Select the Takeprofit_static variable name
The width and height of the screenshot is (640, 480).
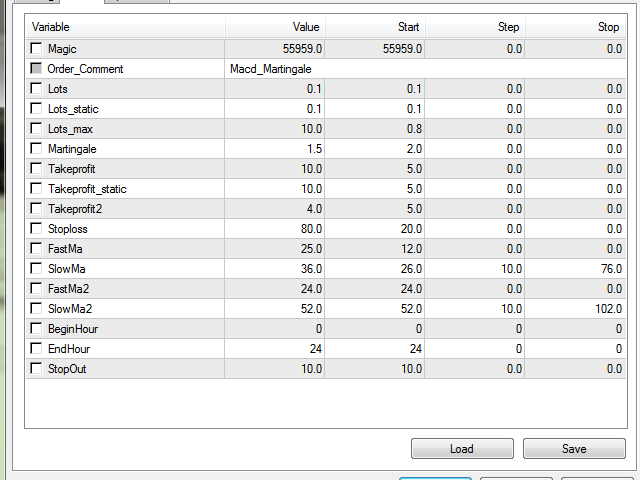click(x=87, y=189)
